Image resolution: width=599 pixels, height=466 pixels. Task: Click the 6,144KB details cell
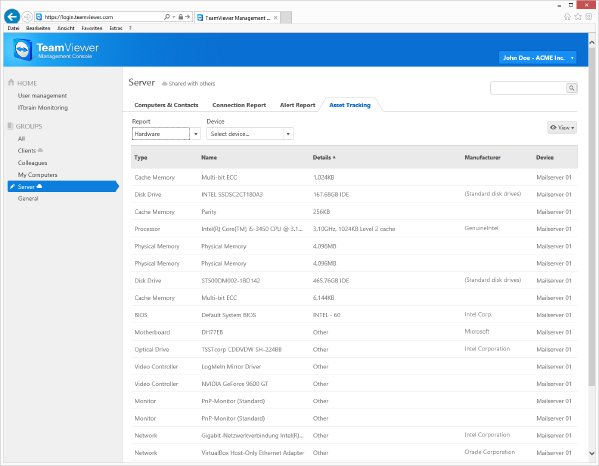tap(324, 298)
